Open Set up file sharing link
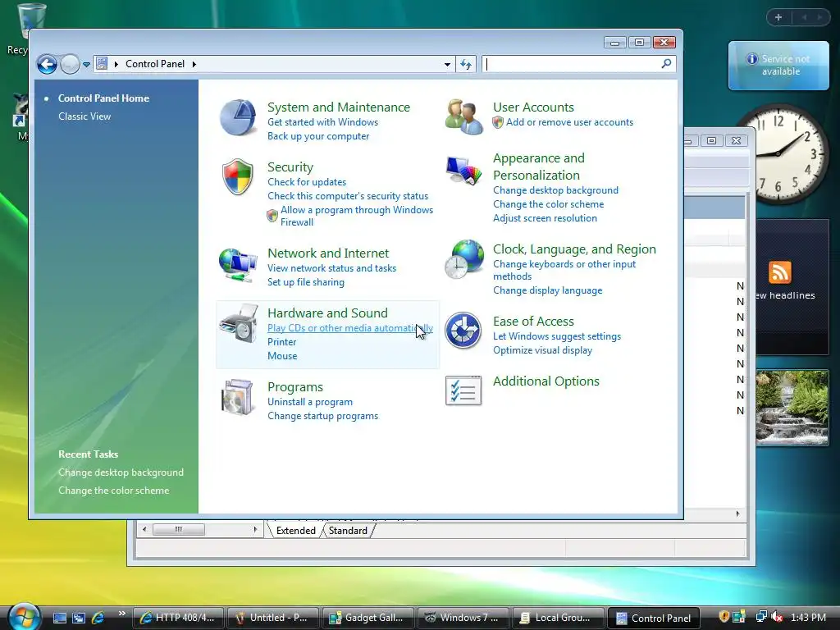Image resolution: width=840 pixels, height=630 pixels. pos(306,282)
